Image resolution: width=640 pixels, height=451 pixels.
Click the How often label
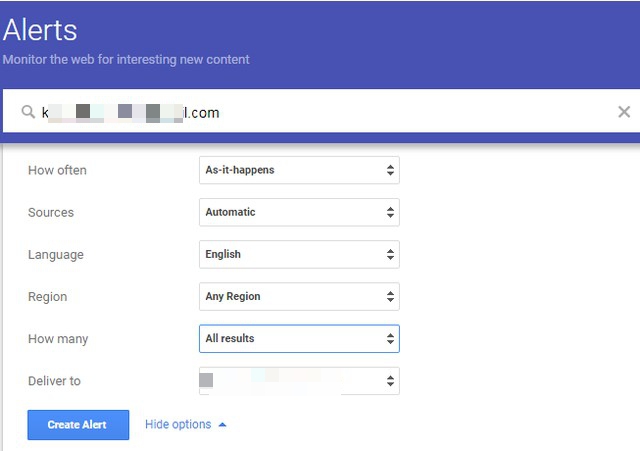point(57,170)
